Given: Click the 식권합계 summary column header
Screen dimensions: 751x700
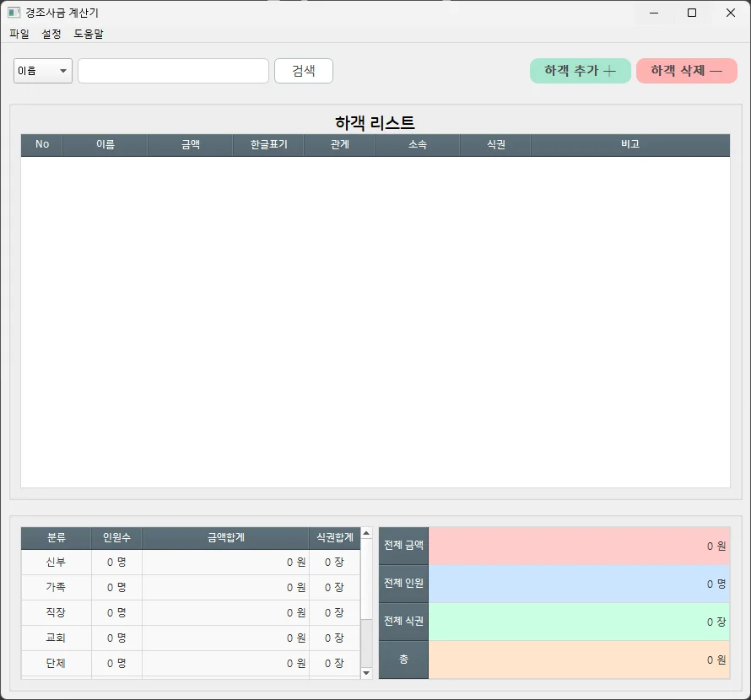Looking at the screenshot, I should point(335,538).
